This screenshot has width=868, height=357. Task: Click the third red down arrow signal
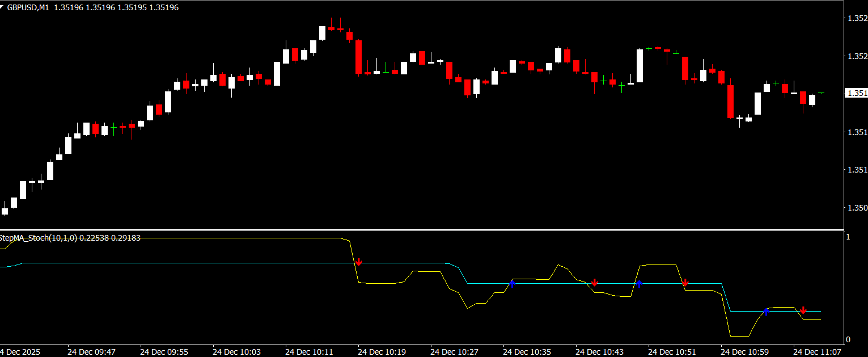coord(685,283)
